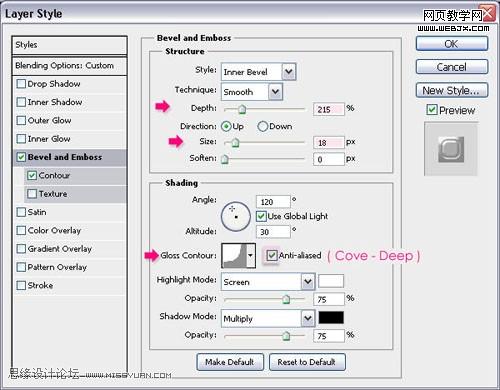Enable the Stroke checkbox
The width and height of the screenshot is (500, 390).
click(21, 285)
